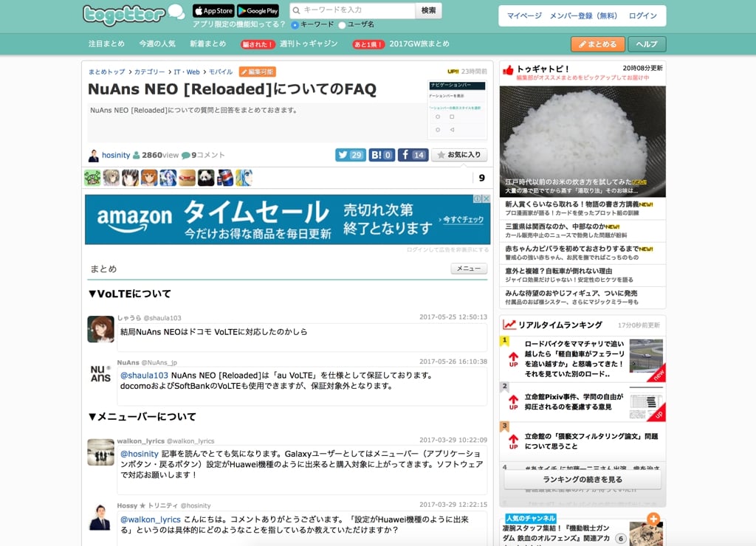Click the plus icon on 人気のチャンネル
This screenshot has width=756, height=546.
[x=653, y=519]
